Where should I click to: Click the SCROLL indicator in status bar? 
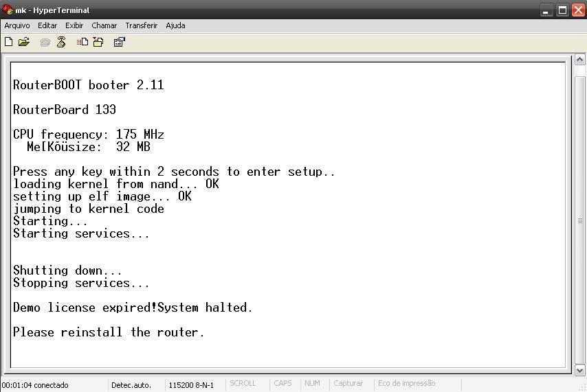click(243, 383)
